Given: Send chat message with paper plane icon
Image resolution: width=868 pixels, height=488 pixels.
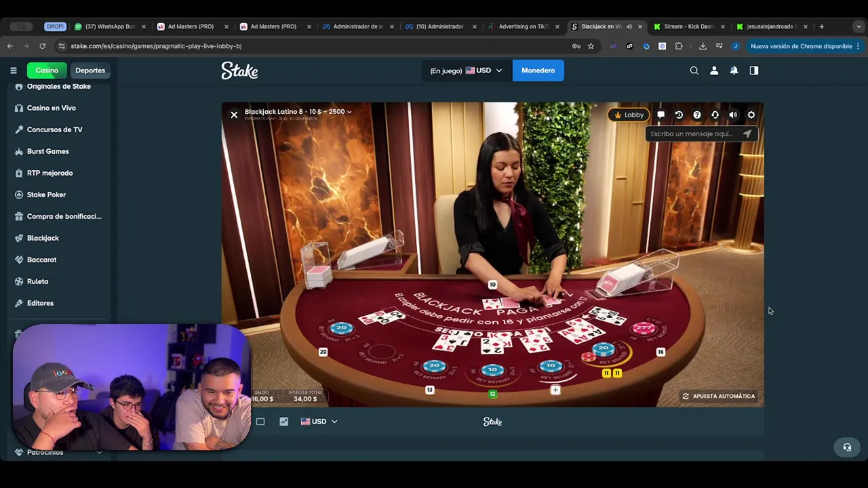Looking at the screenshot, I should tap(747, 134).
